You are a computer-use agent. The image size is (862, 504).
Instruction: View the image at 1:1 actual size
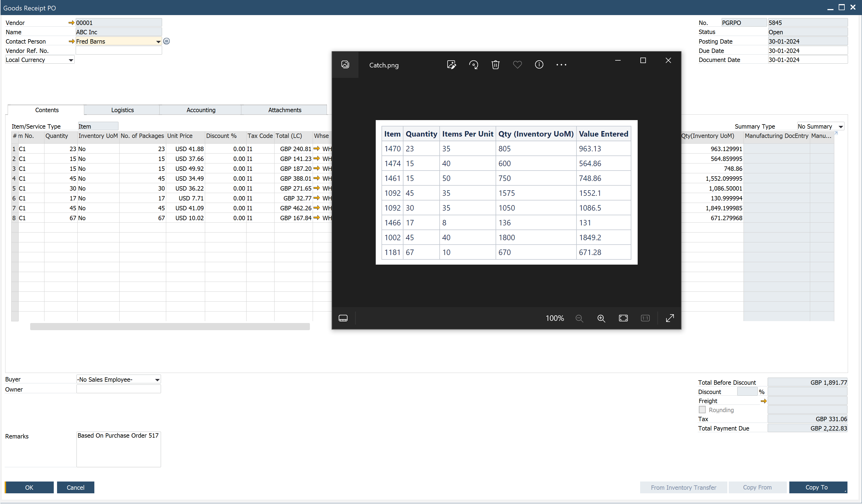tap(645, 318)
